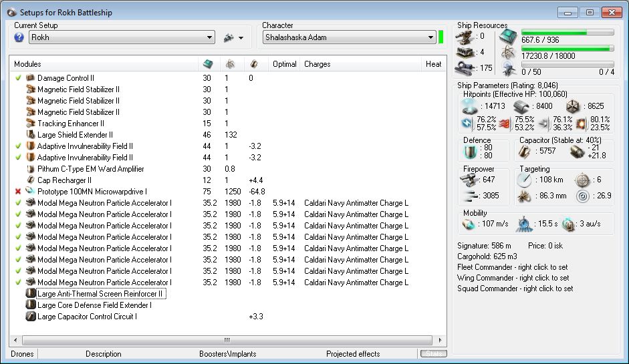Open the Boosters\Implants tab
The height and width of the screenshot is (364, 629).
[x=227, y=353]
